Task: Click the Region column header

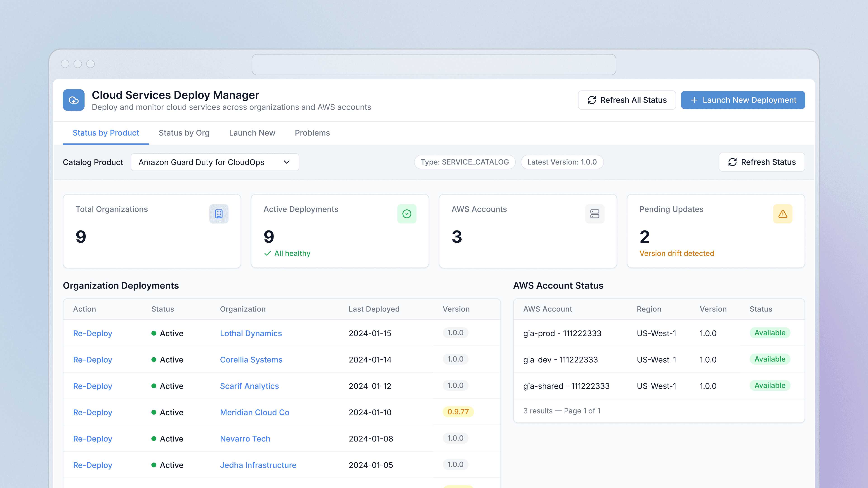Action: point(649,309)
